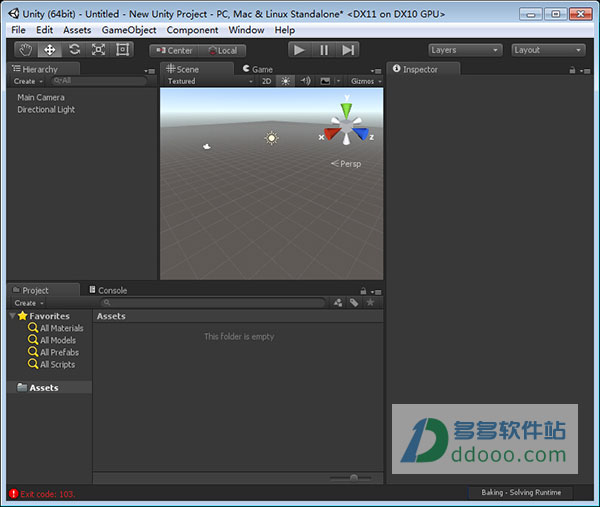Collapse the Favorites tree arrow

pyautogui.click(x=13, y=316)
